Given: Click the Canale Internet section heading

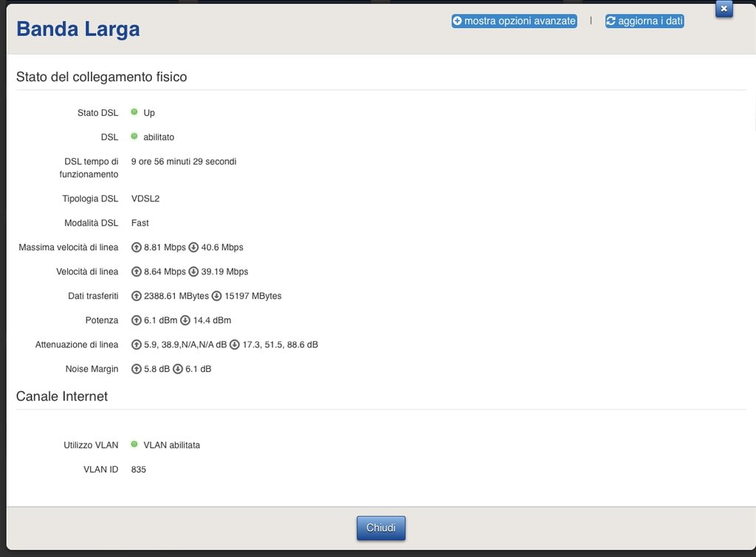Looking at the screenshot, I should 62,396.
